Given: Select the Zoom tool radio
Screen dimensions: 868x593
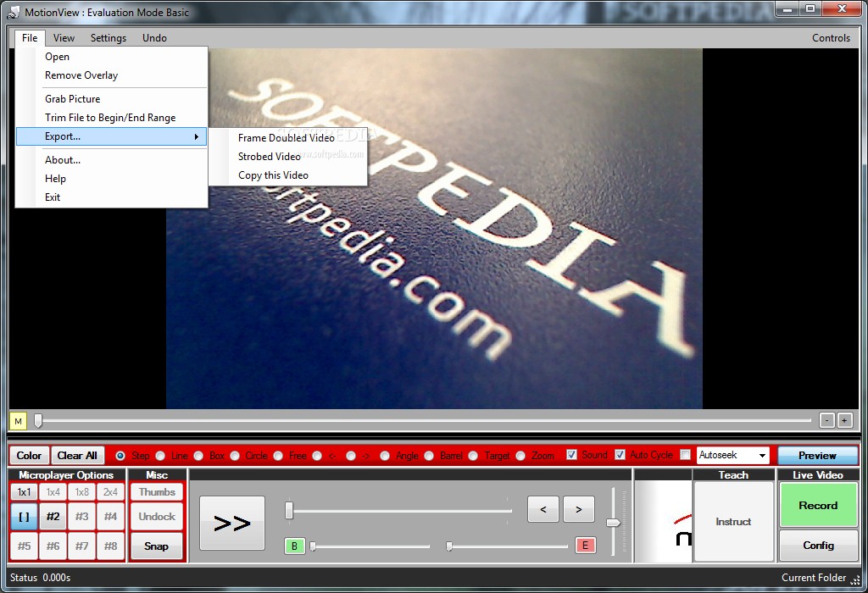Looking at the screenshot, I should pyautogui.click(x=520, y=456).
